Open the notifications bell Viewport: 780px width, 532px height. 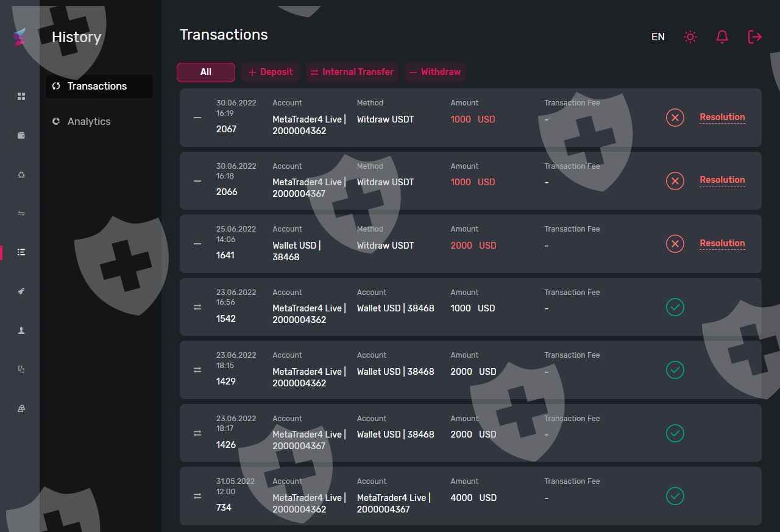[722, 37]
